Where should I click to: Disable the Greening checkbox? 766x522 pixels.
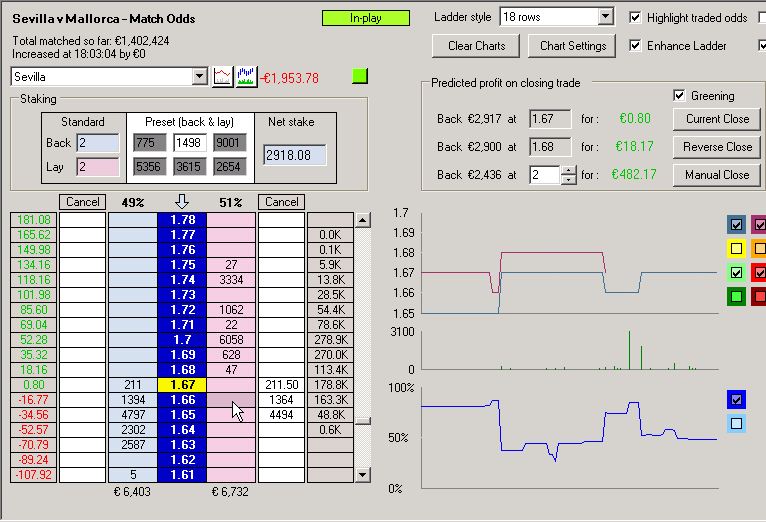680,96
